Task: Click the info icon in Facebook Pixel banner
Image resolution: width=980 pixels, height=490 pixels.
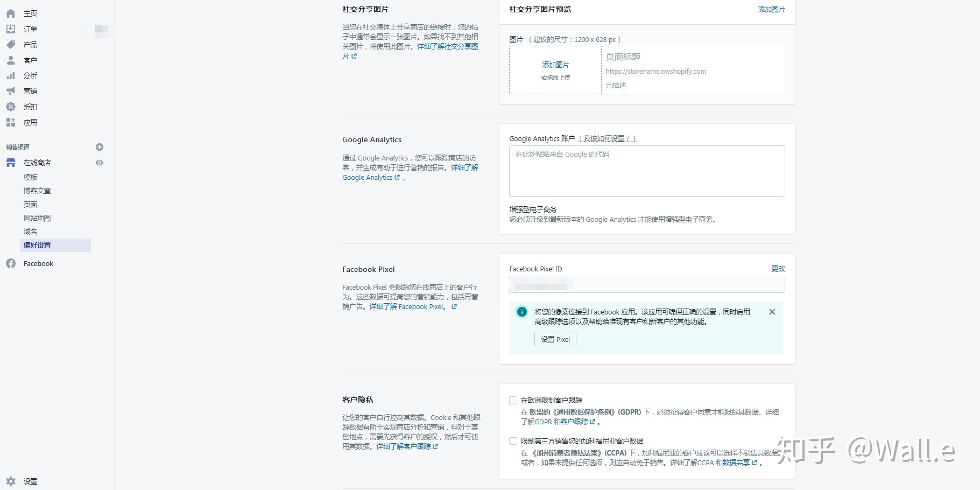Action: (x=521, y=312)
